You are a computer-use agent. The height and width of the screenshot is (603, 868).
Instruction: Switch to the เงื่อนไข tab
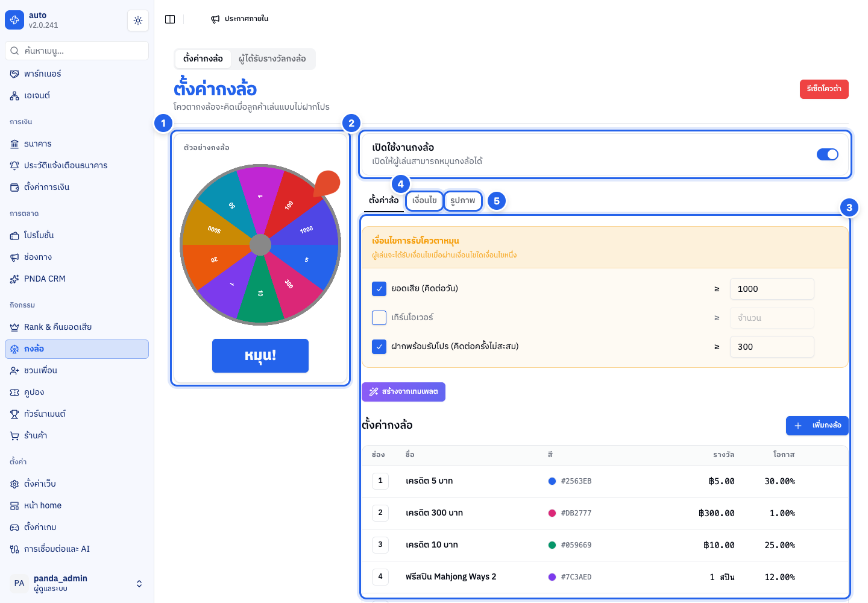424,201
